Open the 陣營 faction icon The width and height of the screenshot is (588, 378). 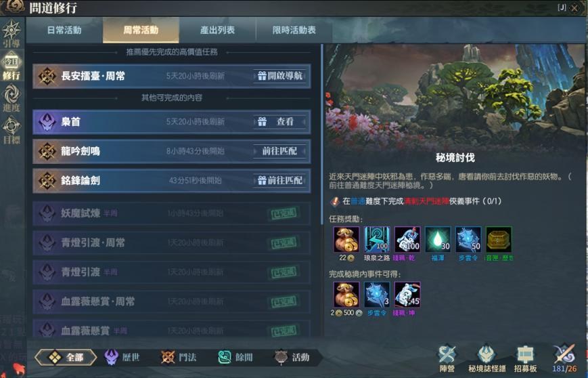click(x=447, y=359)
